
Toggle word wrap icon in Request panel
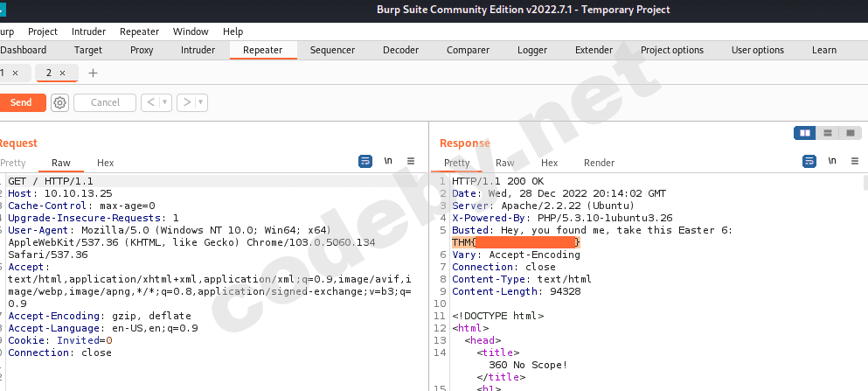coord(365,162)
